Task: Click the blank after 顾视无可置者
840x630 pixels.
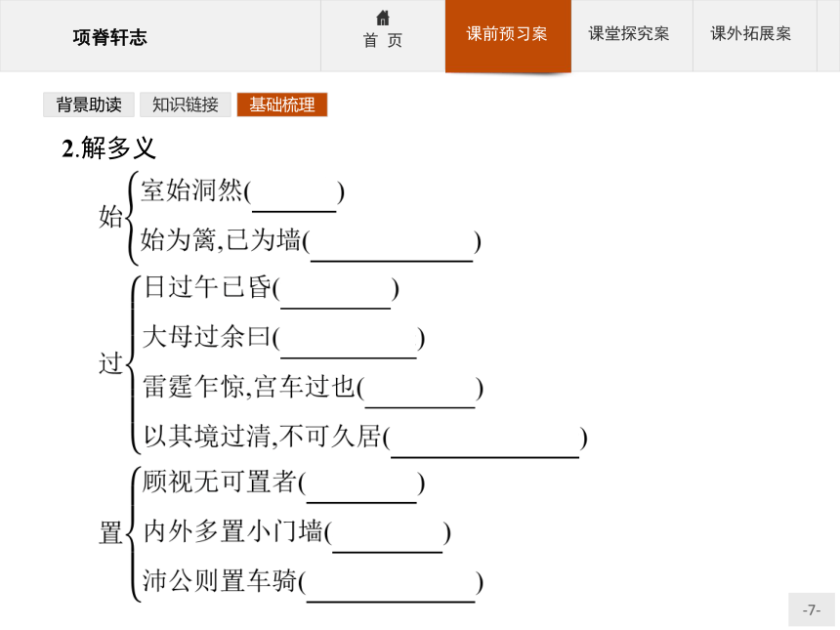Action: pyautogui.click(x=361, y=487)
